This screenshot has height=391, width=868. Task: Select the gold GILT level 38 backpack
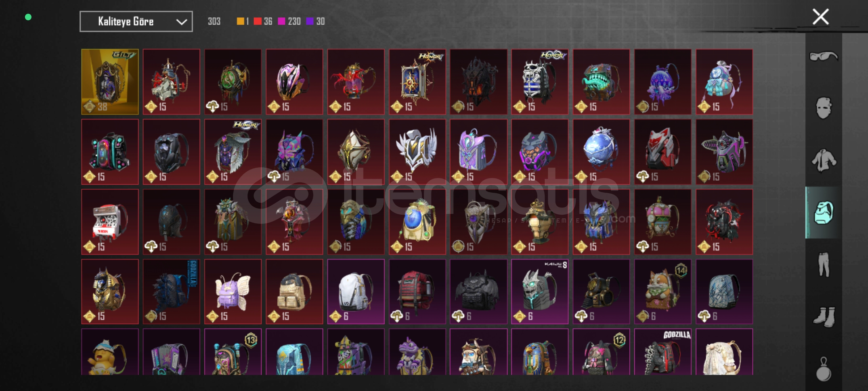pyautogui.click(x=110, y=82)
